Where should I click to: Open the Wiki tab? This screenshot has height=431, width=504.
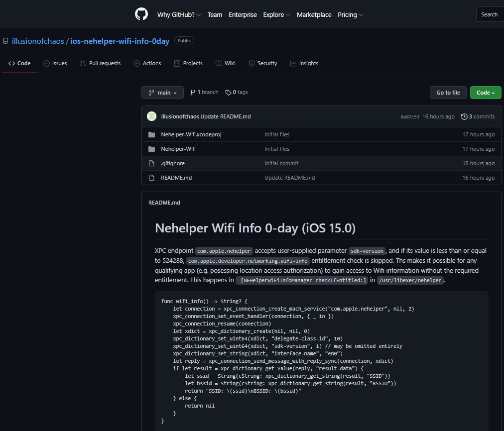click(226, 63)
